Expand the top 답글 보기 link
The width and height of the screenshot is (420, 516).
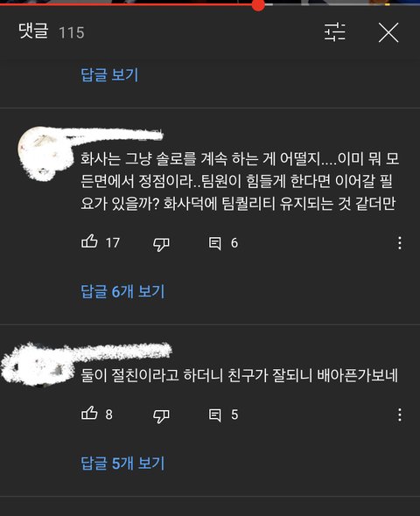109,74
